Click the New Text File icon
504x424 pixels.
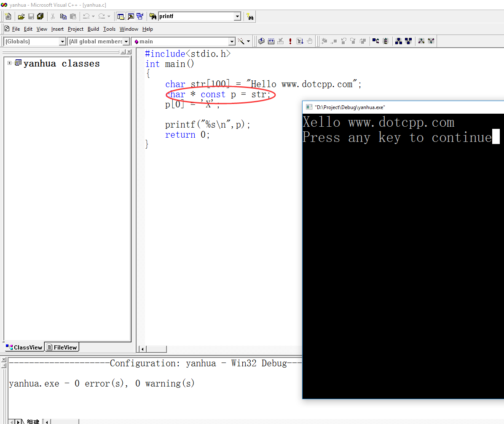tap(8, 16)
